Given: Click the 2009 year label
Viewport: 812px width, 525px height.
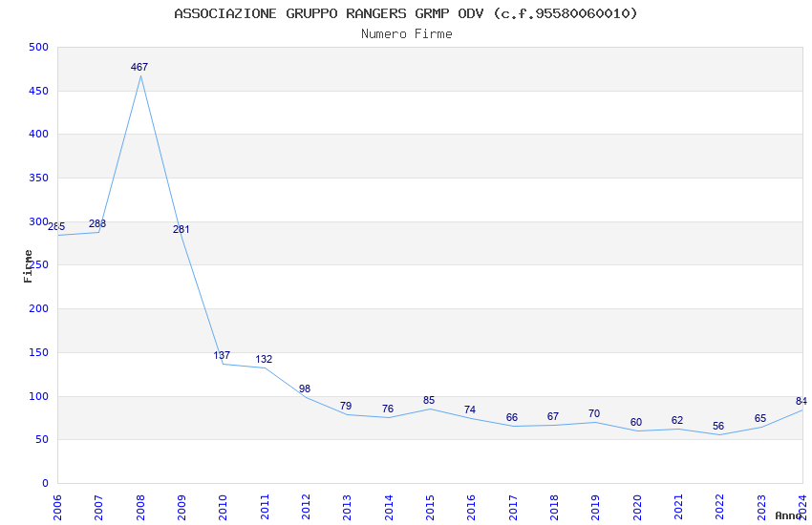Looking at the screenshot, I should click(182, 508).
